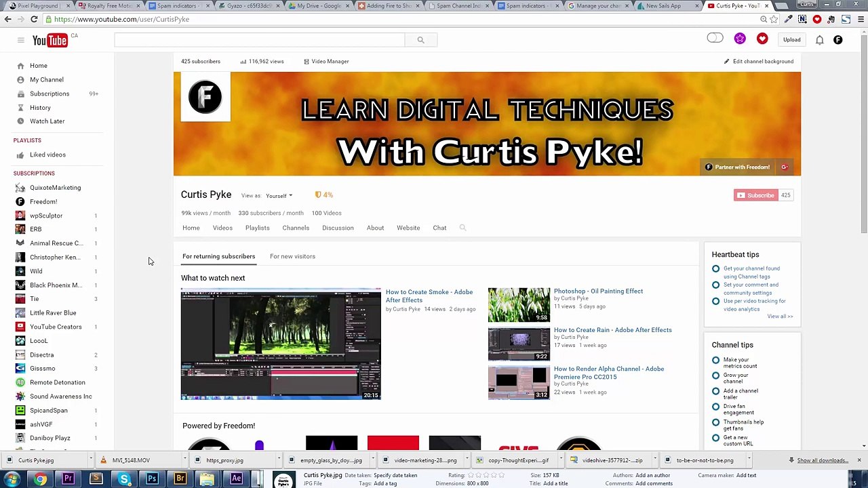
Task: Open Home in the left sidebar
Action: [x=39, y=66]
